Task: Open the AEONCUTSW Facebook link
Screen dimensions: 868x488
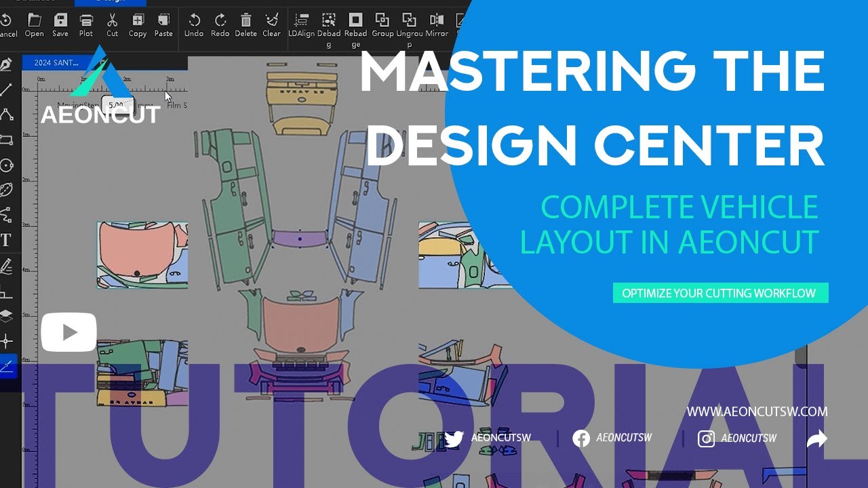Action: coord(612,439)
